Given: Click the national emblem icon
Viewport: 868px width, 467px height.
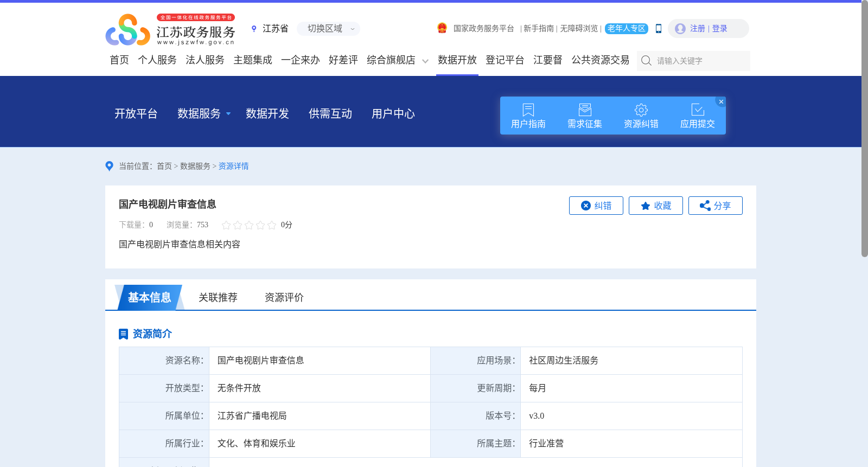Looking at the screenshot, I should point(442,28).
